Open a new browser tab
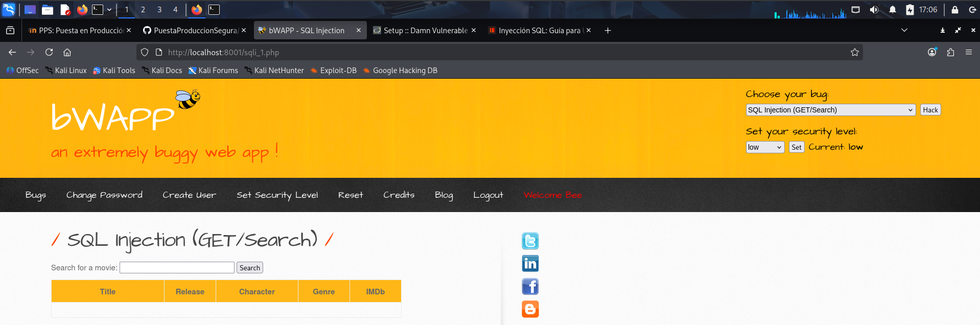Screen dimensions: 980x325 608,31
